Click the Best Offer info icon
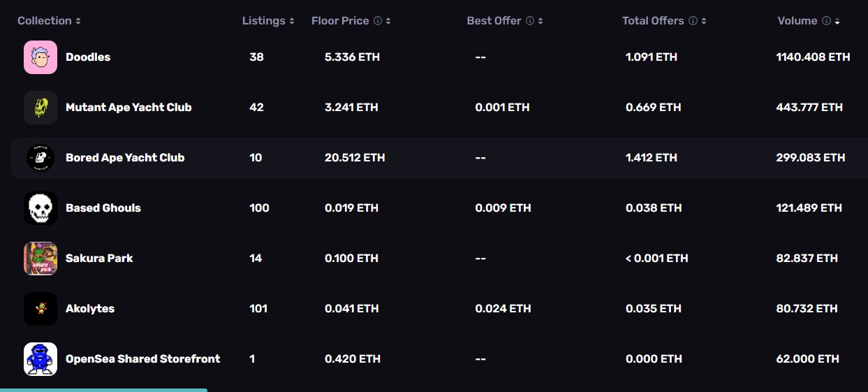Image resolution: width=868 pixels, height=392 pixels. pyautogui.click(x=530, y=21)
